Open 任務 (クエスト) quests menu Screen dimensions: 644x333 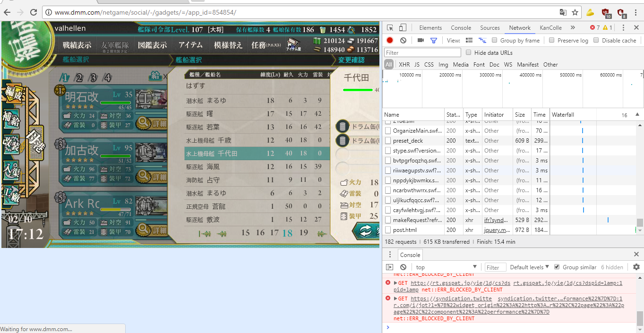pyautogui.click(x=266, y=45)
